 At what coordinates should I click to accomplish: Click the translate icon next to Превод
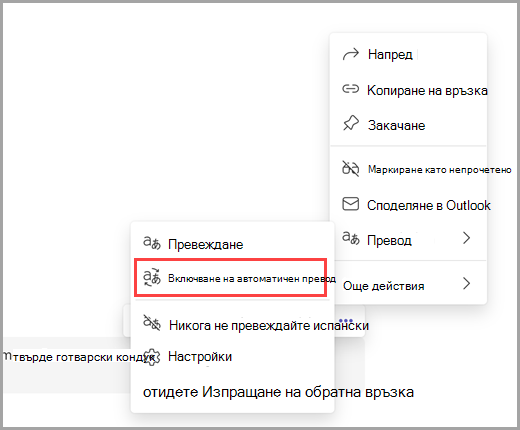coord(351,238)
